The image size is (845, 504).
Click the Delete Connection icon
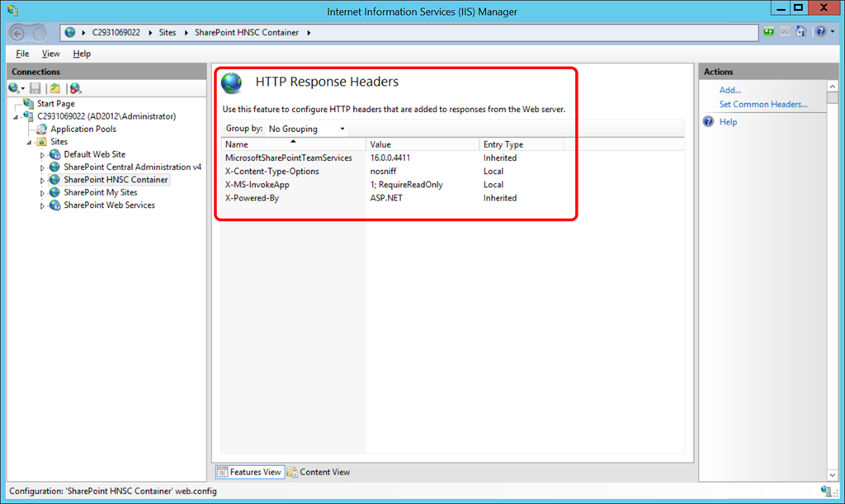75,88
